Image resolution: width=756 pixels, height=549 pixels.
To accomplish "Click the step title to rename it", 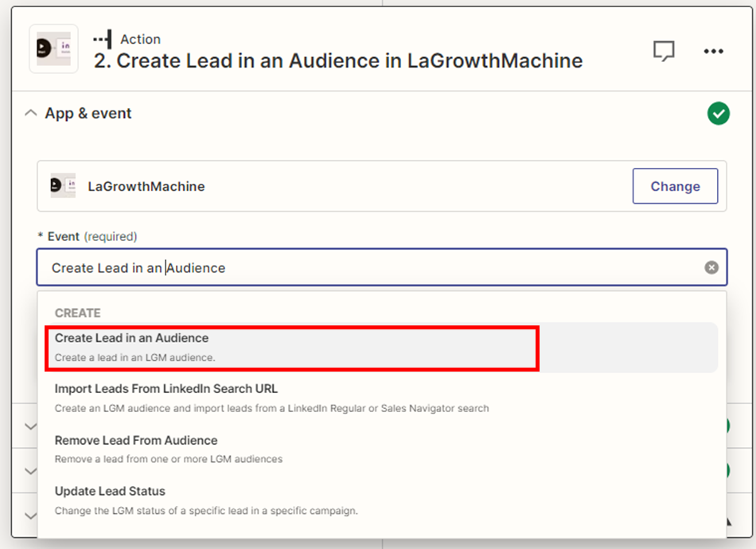I will (338, 61).
